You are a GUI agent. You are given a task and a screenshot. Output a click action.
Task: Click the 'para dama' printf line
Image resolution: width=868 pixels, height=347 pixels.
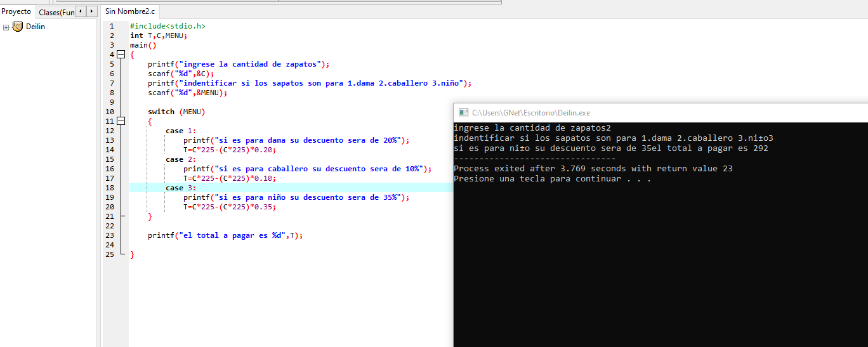[x=297, y=140]
